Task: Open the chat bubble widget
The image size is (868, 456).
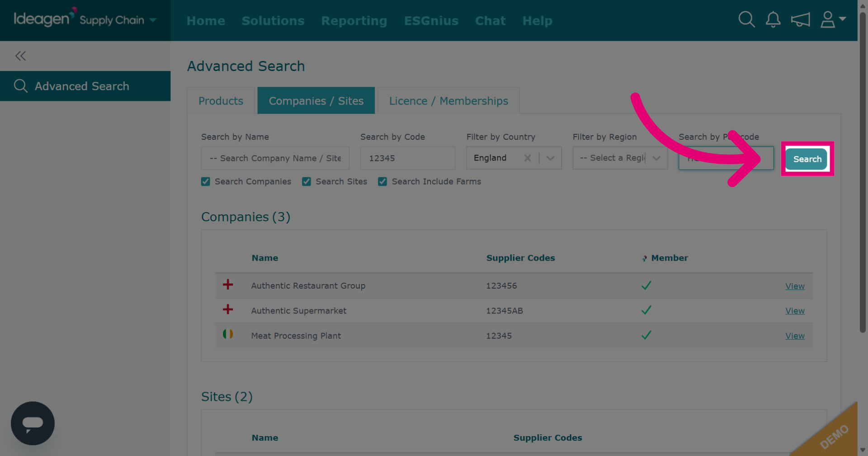Action: [33, 423]
